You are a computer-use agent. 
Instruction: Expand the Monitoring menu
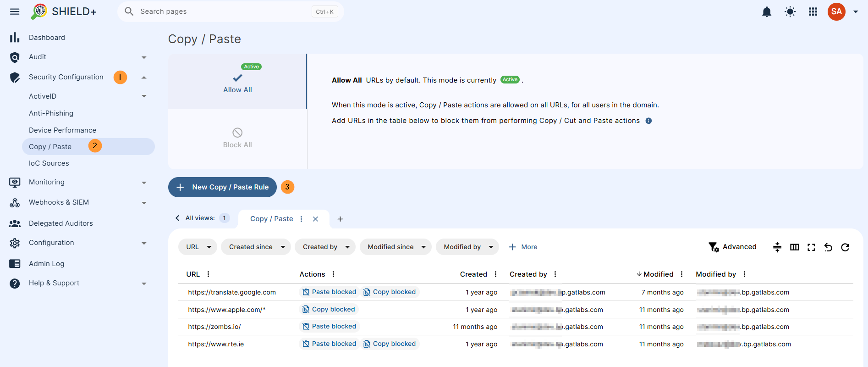[144, 183]
